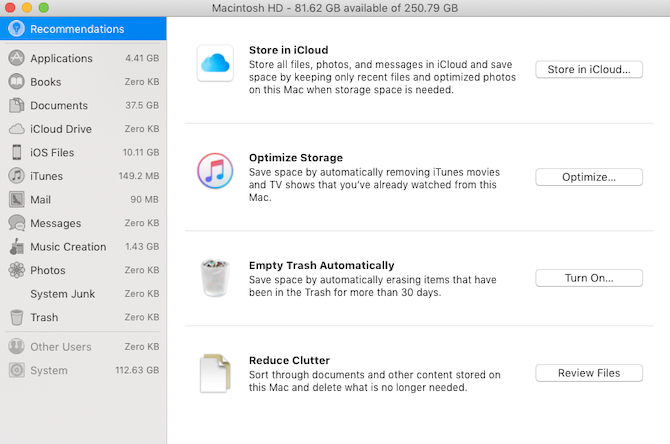This screenshot has width=670, height=444.
Task: Select the Mail stamp icon in sidebar
Action: [16, 200]
